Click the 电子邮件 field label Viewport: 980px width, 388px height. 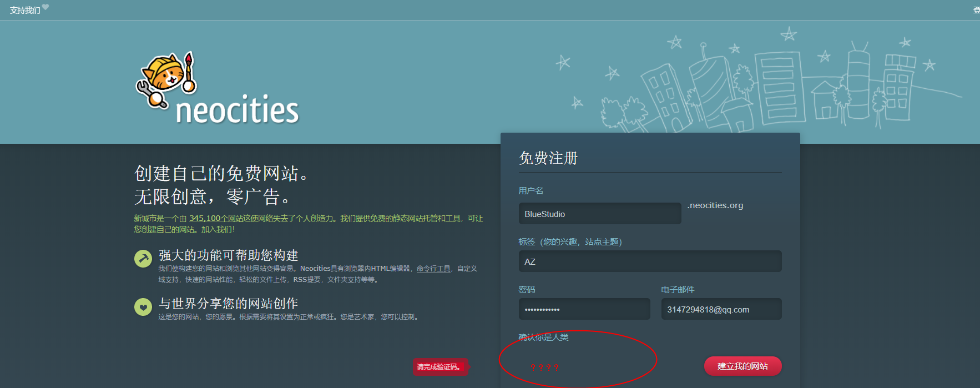tap(678, 290)
